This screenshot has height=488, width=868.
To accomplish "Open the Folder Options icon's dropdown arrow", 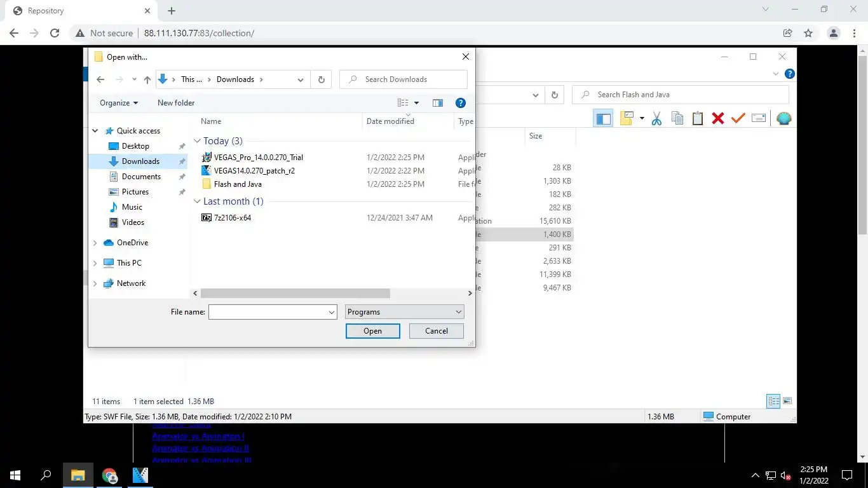I will (x=642, y=118).
